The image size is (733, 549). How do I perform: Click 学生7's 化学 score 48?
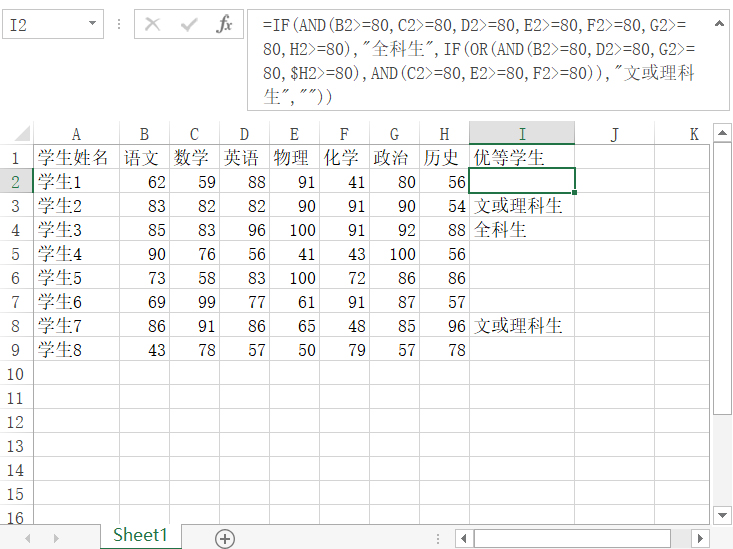pos(345,325)
